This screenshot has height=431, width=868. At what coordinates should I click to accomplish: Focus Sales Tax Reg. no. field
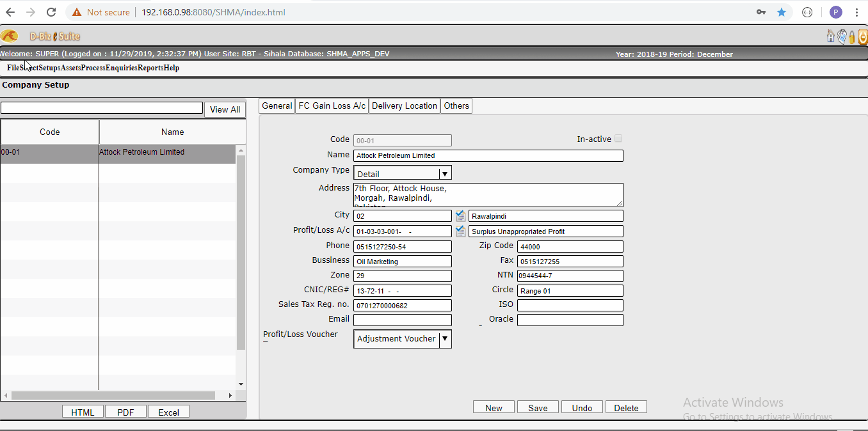point(403,305)
